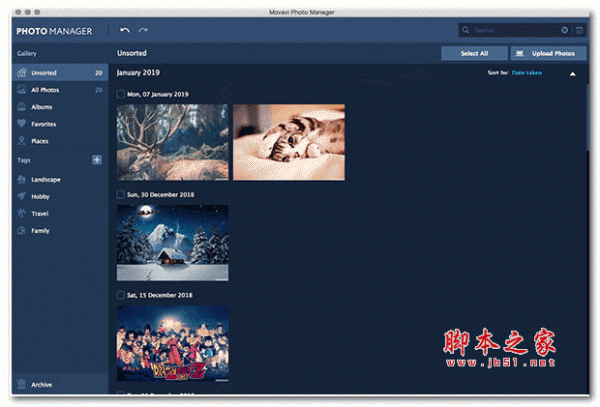This screenshot has width=600, height=407.
Task: Click the undo arrow icon
Action: 125,30
